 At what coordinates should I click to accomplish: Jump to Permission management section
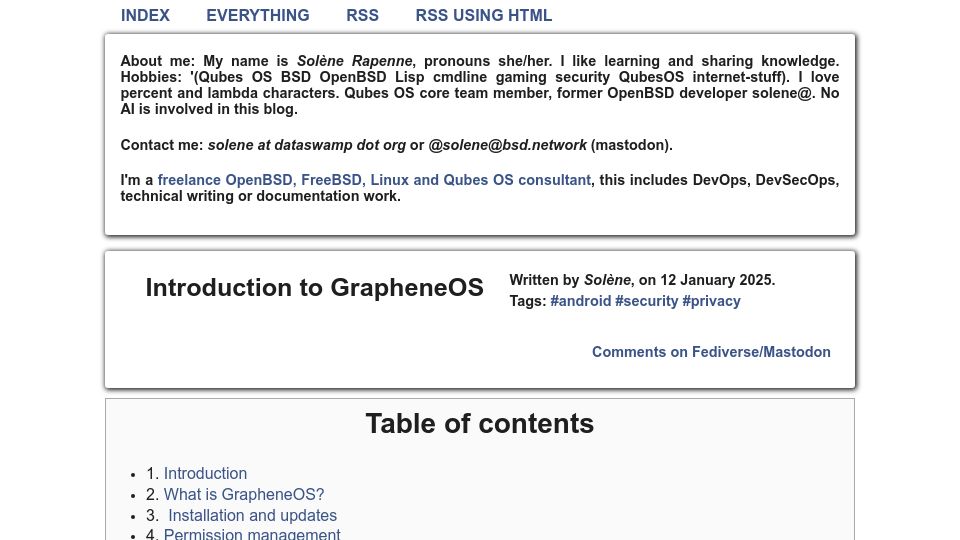[252, 534]
